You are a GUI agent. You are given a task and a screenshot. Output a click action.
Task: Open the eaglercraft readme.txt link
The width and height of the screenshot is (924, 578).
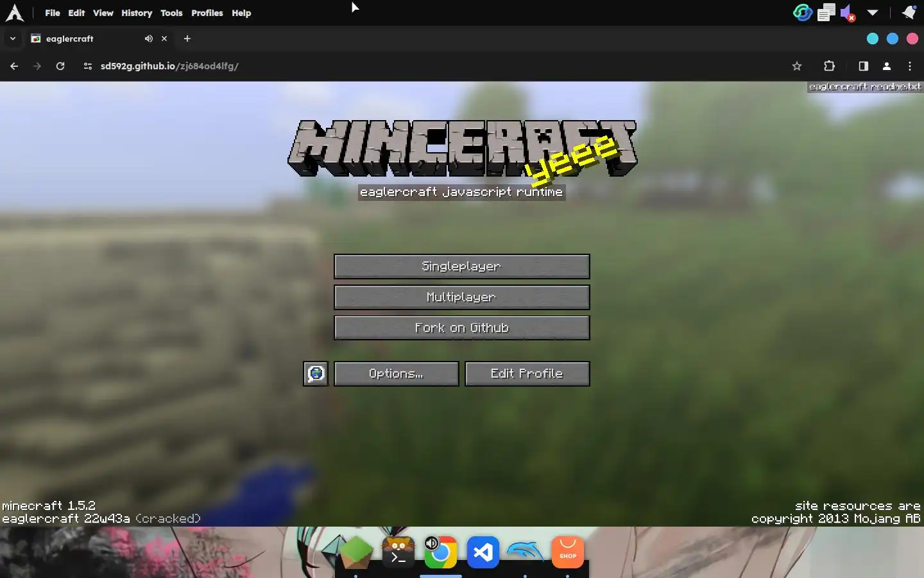click(864, 87)
